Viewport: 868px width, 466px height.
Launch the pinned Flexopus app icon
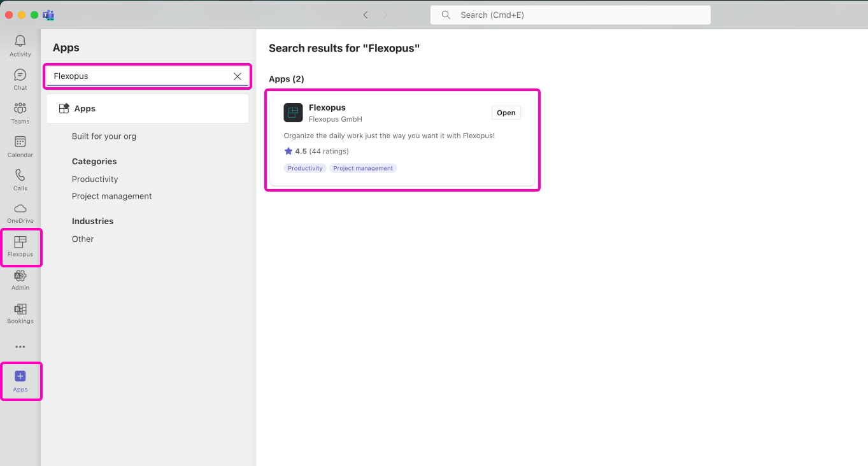pyautogui.click(x=20, y=243)
